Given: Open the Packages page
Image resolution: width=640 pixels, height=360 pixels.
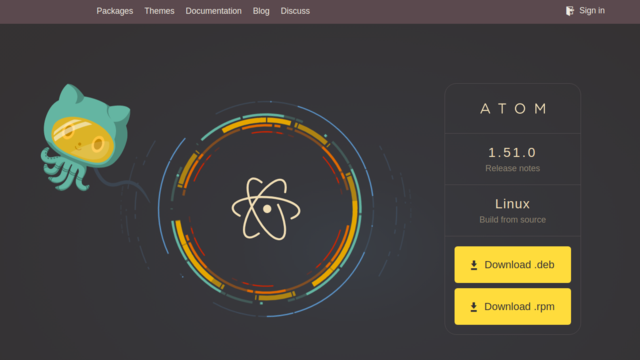Looking at the screenshot, I should [115, 11].
